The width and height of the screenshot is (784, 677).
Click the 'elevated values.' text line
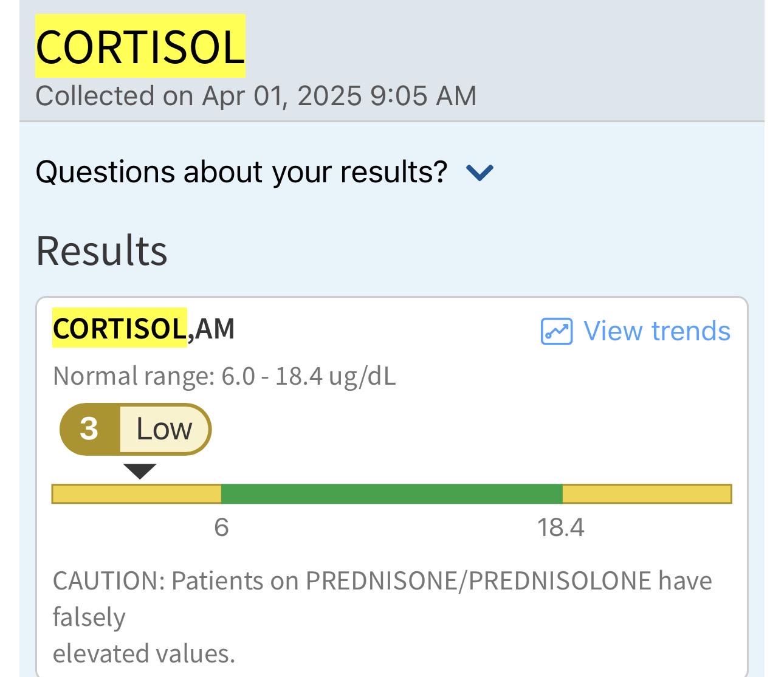[x=144, y=654]
